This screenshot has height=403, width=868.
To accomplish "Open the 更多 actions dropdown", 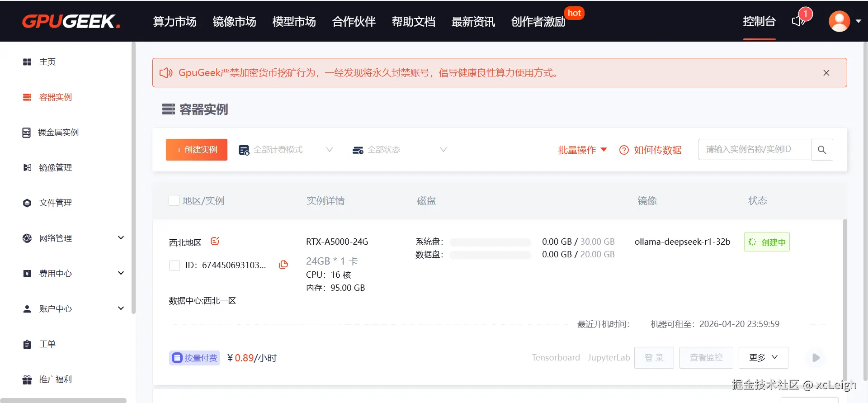I will click(763, 358).
